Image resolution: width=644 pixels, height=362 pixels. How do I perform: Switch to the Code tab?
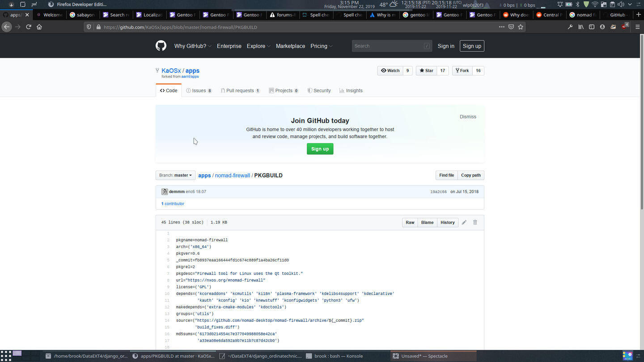169,90
